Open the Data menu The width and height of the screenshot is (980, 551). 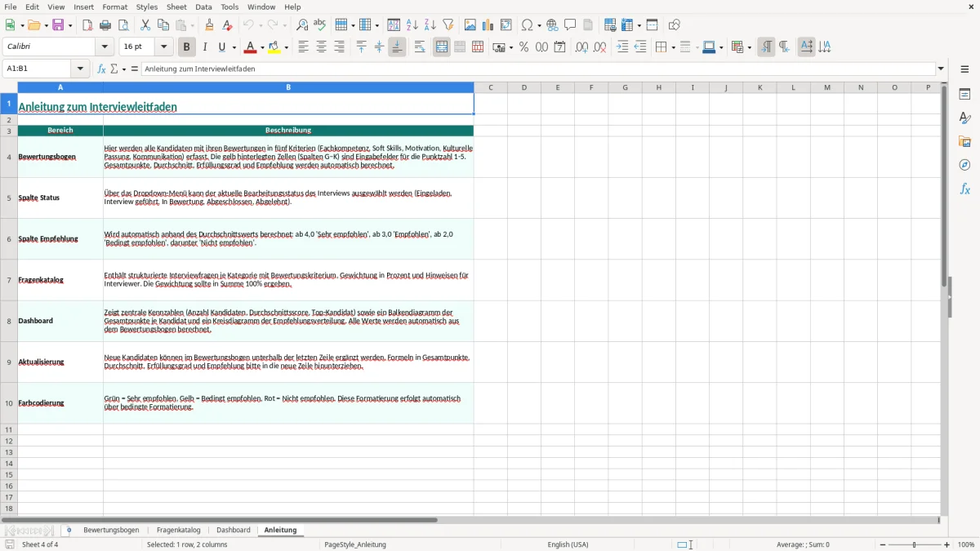click(x=203, y=7)
